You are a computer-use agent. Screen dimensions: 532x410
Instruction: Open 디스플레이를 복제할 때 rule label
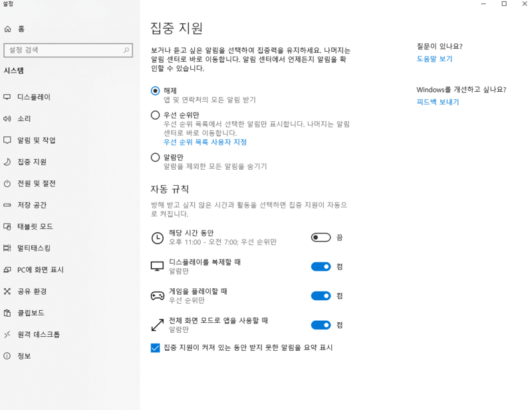pyautogui.click(x=205, y=262)
